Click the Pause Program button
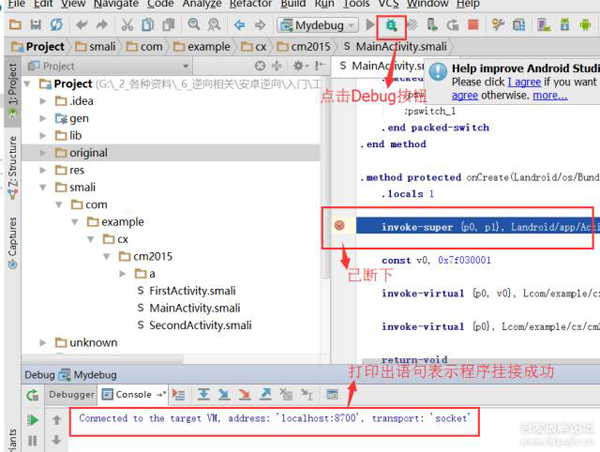This screenshot has width=600, height=452. pyautogui.click(x=33, y=441)
